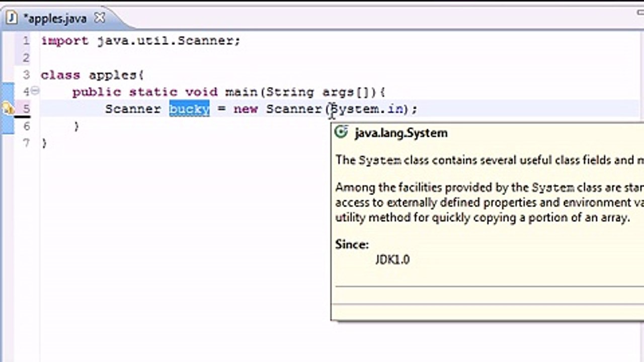Click the warning marker on line 5
Viewport: 644px width, 362px height.
[x=8, y=108]
